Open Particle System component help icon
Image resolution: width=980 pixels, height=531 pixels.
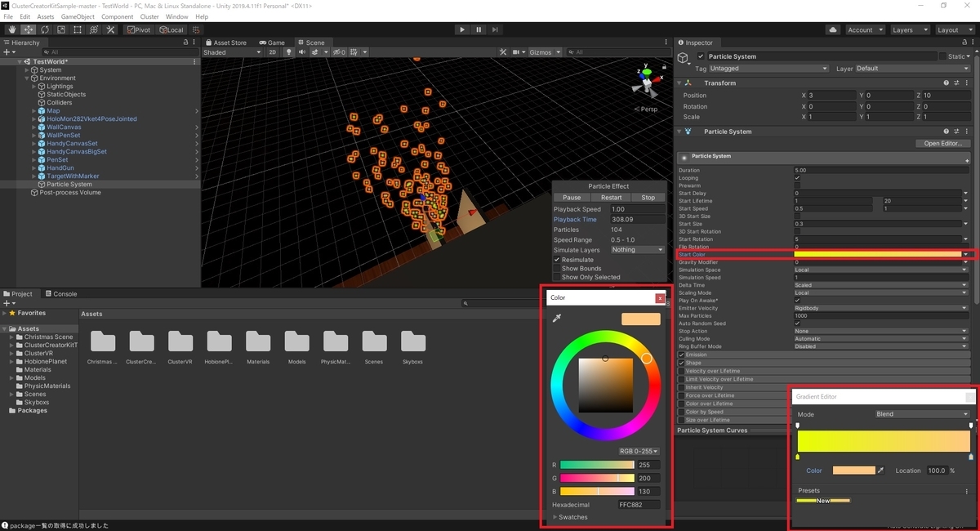[947, 131]
